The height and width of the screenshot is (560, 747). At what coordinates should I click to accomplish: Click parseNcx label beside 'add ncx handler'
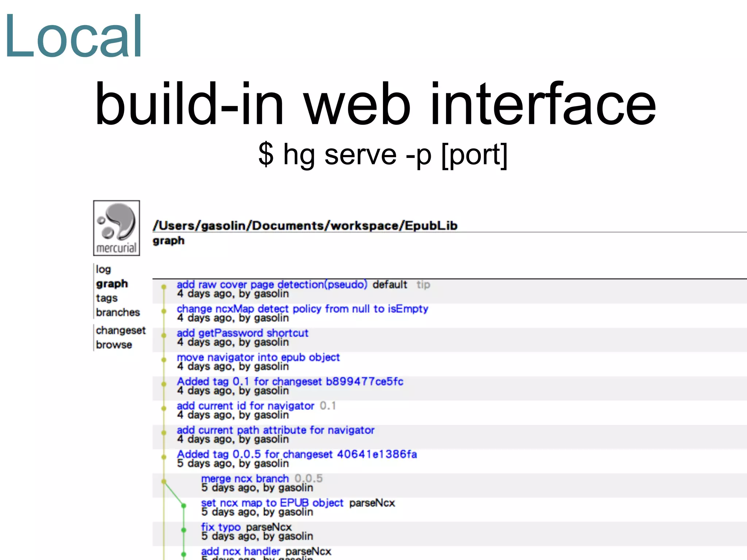click(x=308, y=551)
